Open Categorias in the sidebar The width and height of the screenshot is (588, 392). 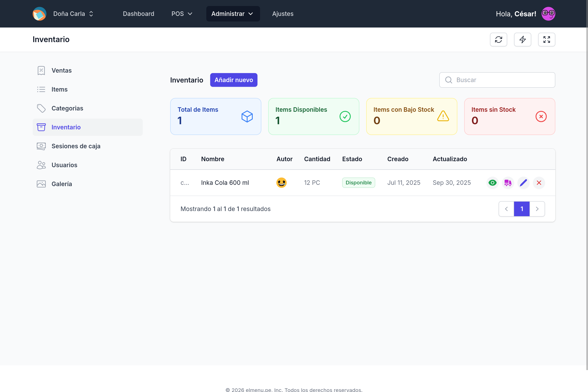87,108
